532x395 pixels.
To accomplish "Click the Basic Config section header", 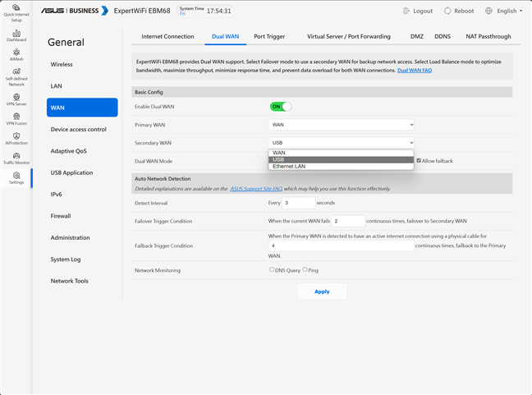I will (322, 92).
